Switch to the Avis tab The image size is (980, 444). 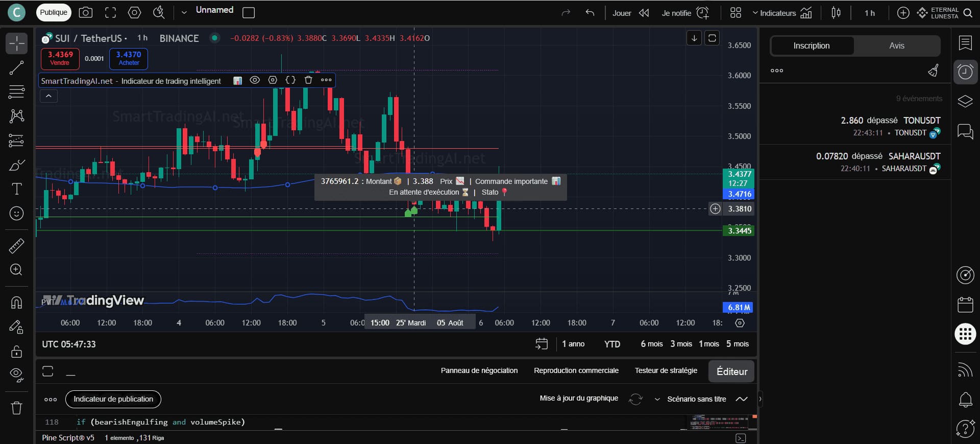click(x=897, y=45)
